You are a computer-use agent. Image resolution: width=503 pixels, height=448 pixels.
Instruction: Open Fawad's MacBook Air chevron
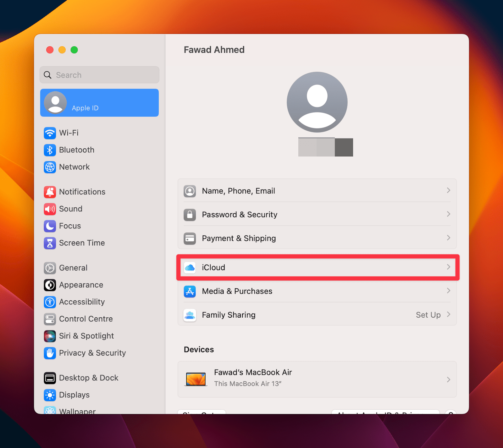[x=448, y=380]
